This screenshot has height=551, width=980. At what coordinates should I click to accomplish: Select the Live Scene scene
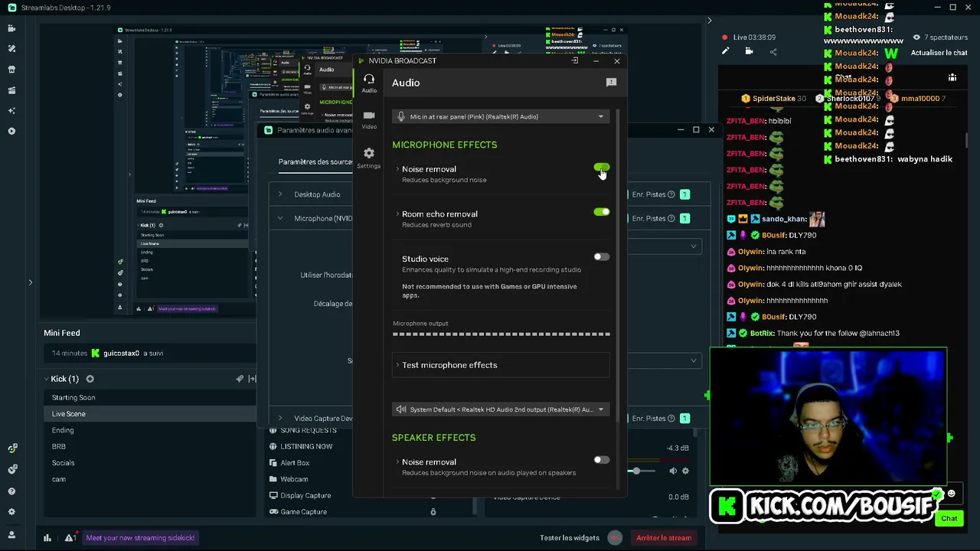click(149, 414)
